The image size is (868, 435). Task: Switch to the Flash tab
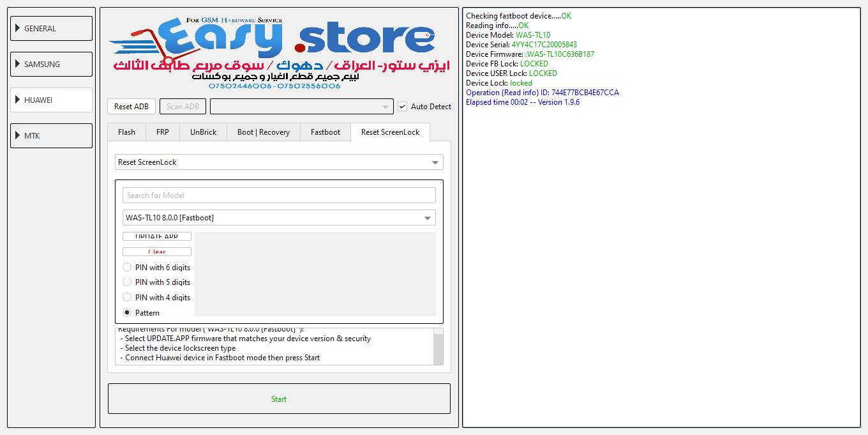(126, 132)
